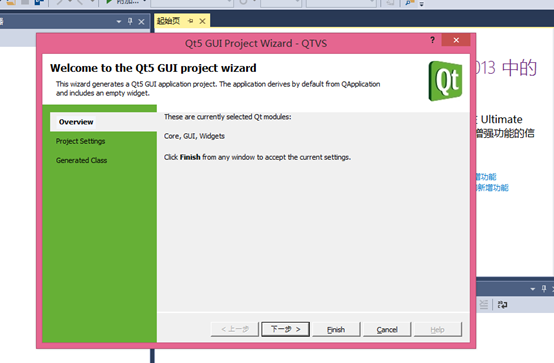Open the bottom right panel position dropdown

(x=532, y=289)
